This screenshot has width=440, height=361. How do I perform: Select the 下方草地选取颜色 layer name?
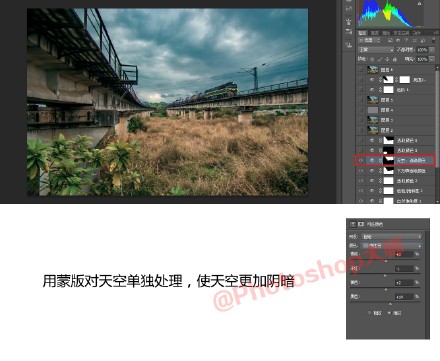(411, 171)
